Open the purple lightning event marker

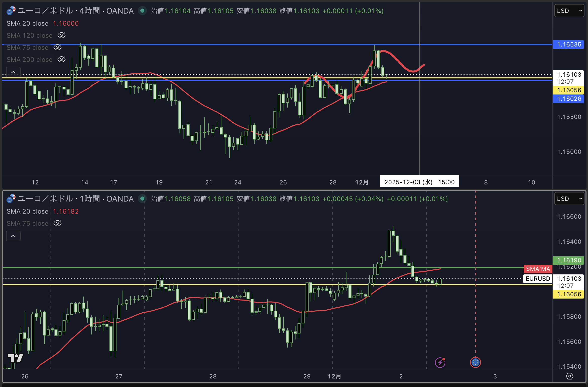pyautogui.click(x=440, y=362)
